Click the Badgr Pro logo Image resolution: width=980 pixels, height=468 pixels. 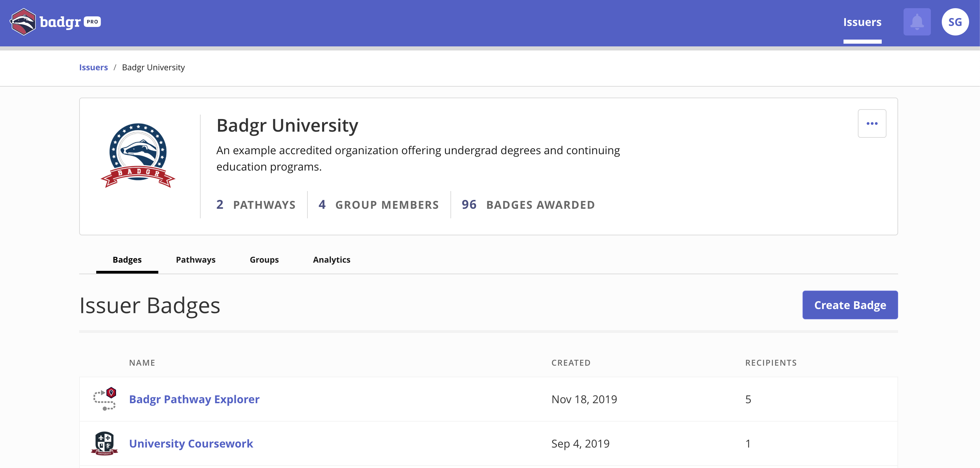pos(55,22)
